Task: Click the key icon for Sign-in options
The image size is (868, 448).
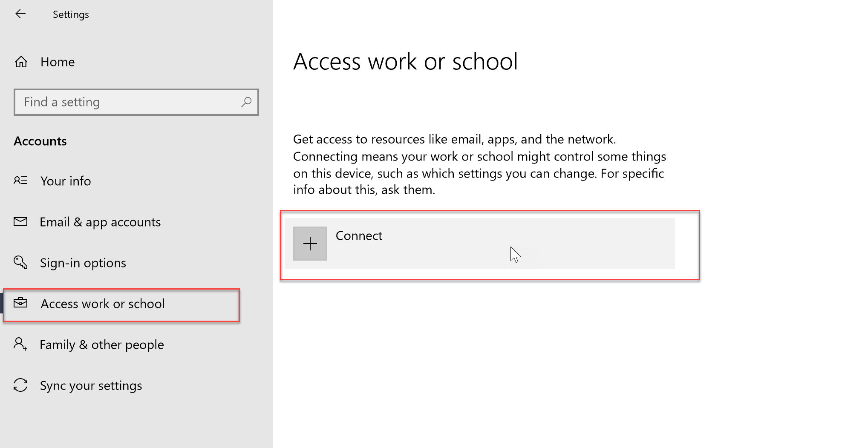Action: tap(20, 262)
